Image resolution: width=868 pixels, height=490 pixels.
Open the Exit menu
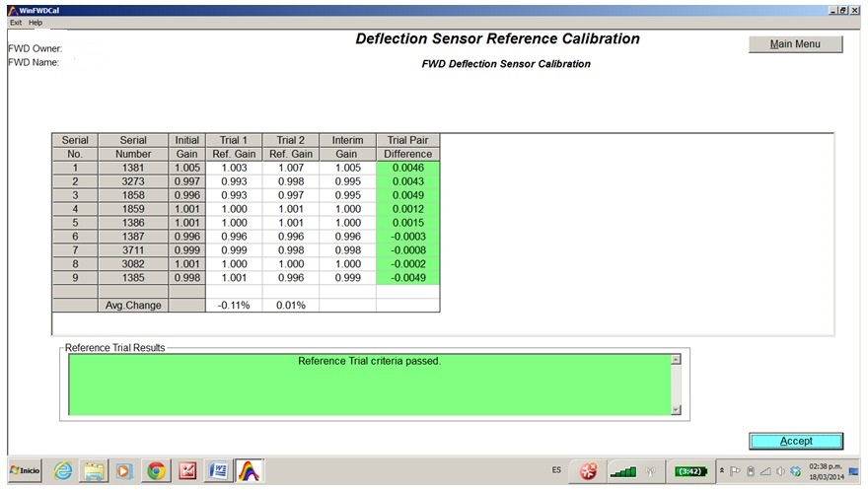[x=16, y=22]
